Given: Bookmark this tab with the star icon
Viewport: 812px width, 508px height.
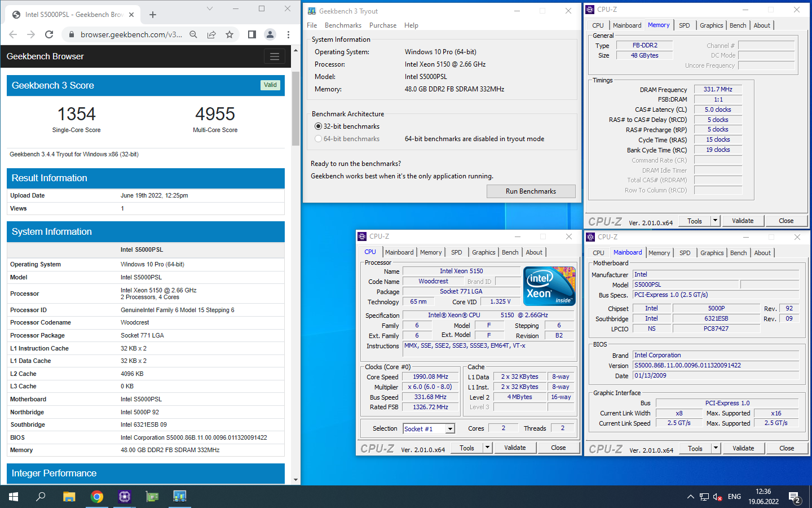Looking at the screenshot, I should tap(230, 34).
